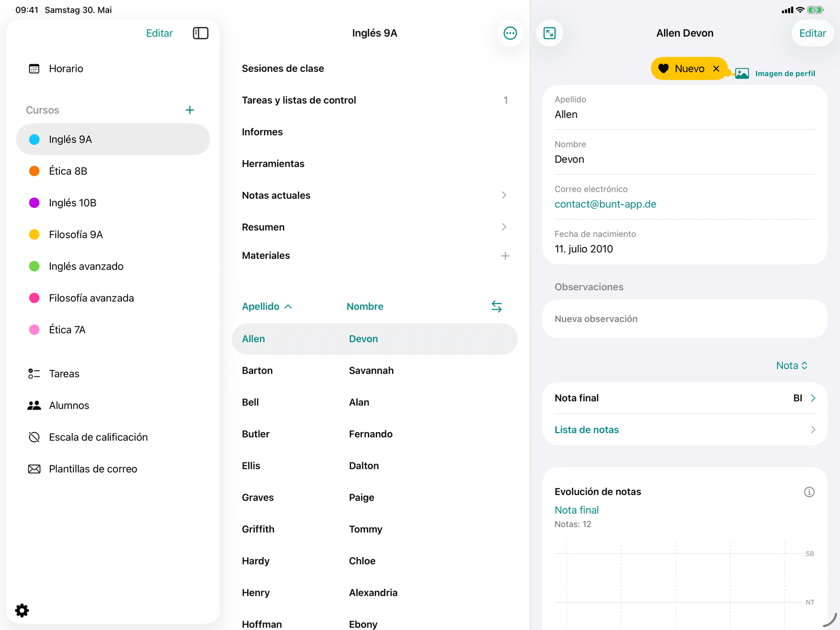Select student Allen Devon row

click(x=375, y=339)
